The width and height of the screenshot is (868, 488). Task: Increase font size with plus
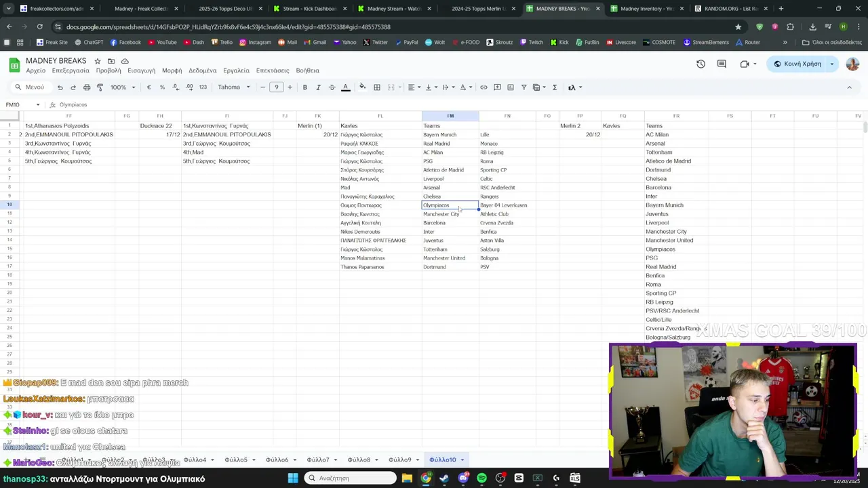coord(290,87)
